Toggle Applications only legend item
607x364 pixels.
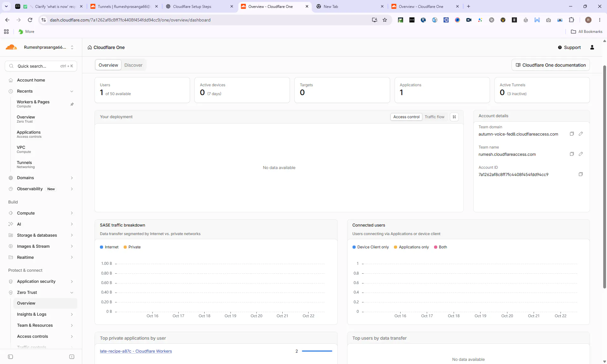click(x=411, y=247)
